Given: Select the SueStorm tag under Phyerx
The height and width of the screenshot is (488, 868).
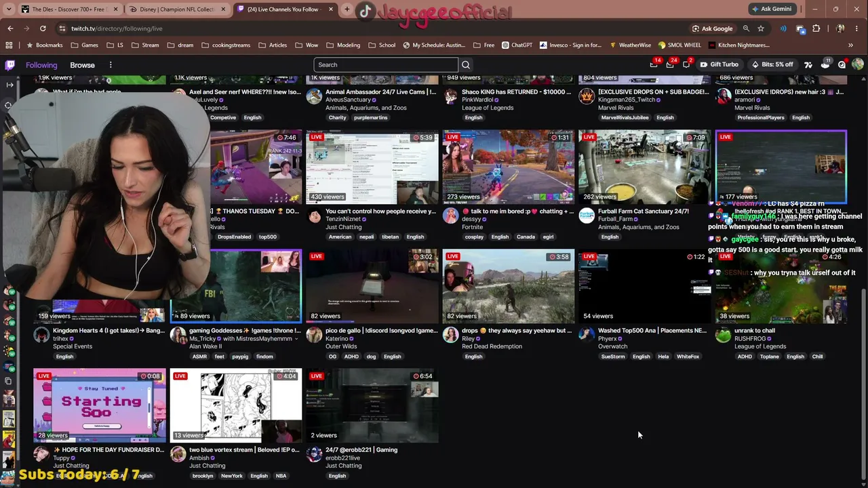Looking at the screenshot, I should tap(613, 357).
